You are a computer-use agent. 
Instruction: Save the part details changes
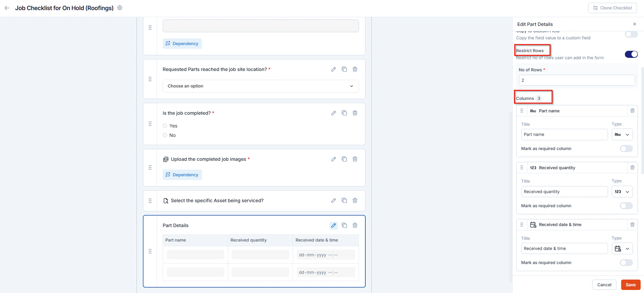coord(631,285)
